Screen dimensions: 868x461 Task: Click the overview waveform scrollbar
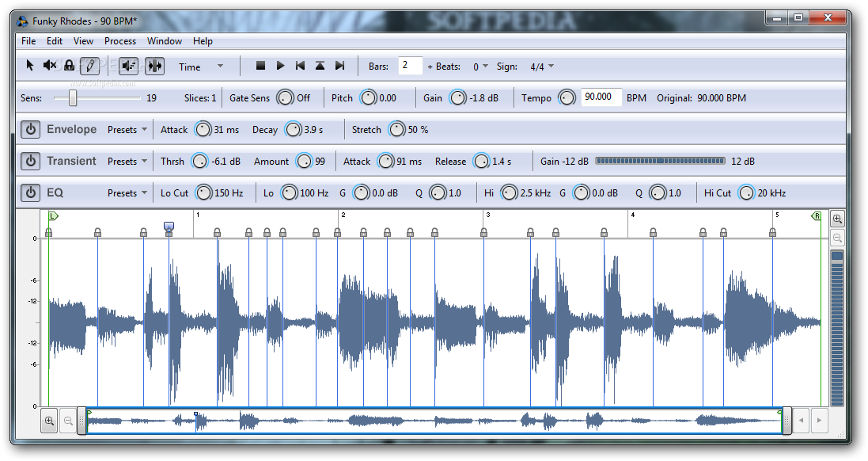434,421
